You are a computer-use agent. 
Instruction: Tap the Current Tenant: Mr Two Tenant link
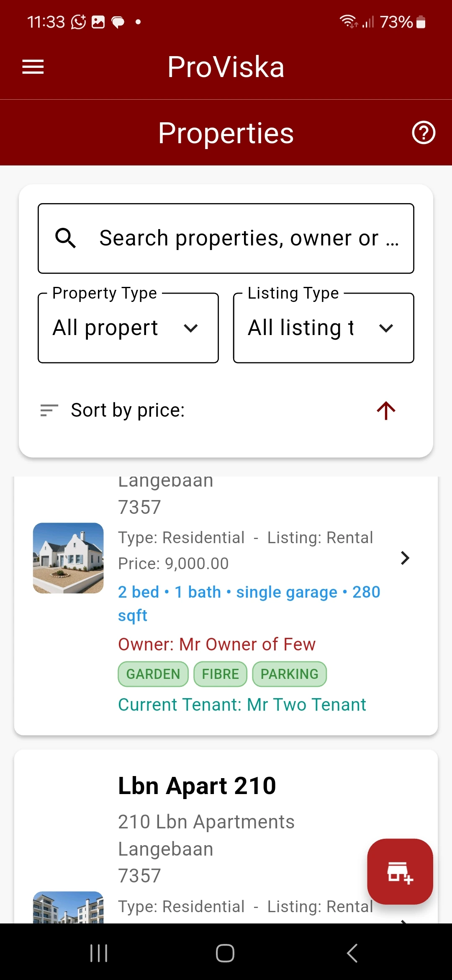tap(242, 705)
